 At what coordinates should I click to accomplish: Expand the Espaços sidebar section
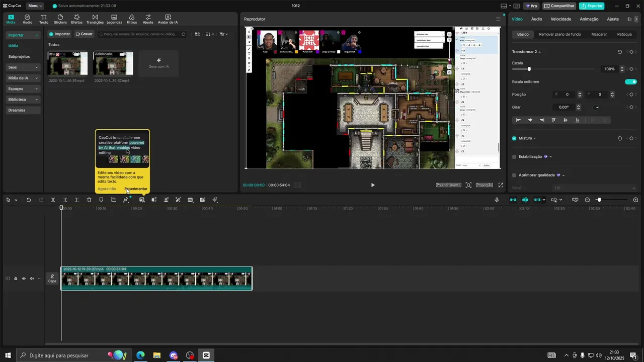(23, 88)
